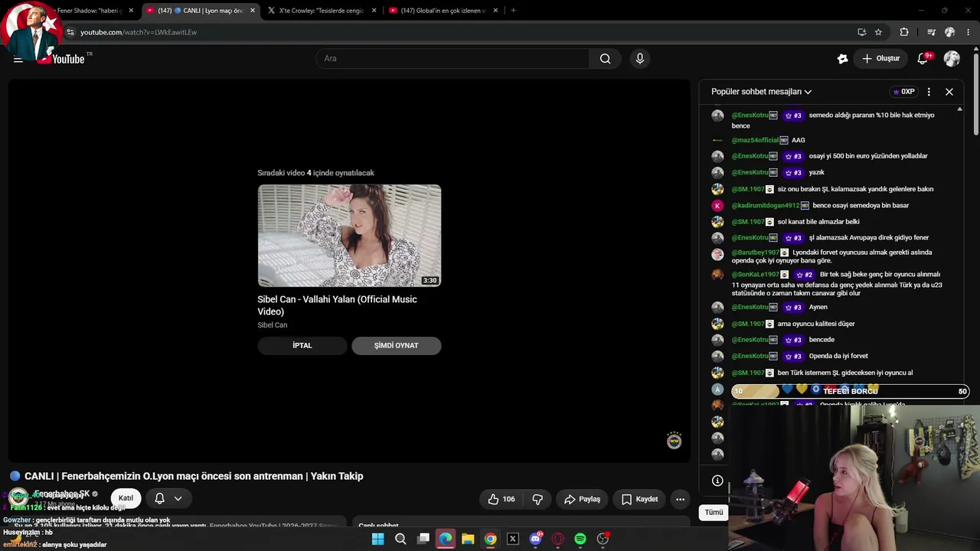980x551 pixels.
Task: Click the YouTube search magnifier button
Action: (x=605, y=59)
